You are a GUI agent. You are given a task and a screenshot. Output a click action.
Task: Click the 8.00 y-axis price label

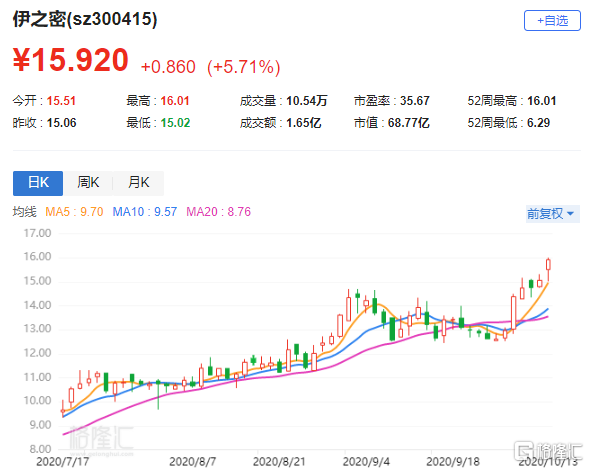click(40, 449)
